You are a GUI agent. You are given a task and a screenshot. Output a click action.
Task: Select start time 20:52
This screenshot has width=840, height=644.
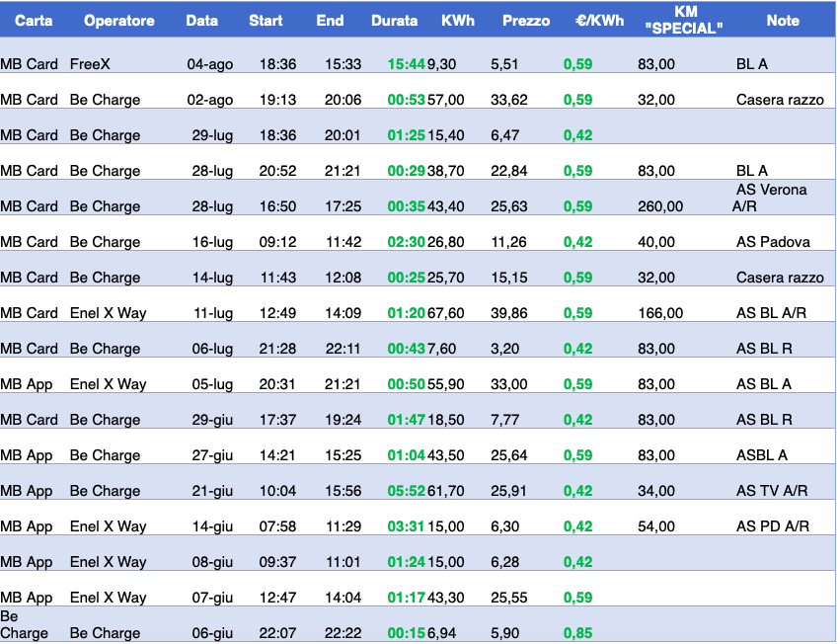coord(277,171)
